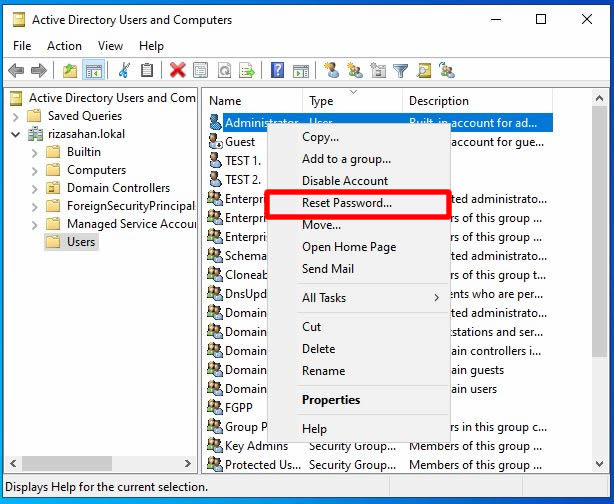Toggle the Show/Hide Action Pane toolbar icon

tap(301, 71)
